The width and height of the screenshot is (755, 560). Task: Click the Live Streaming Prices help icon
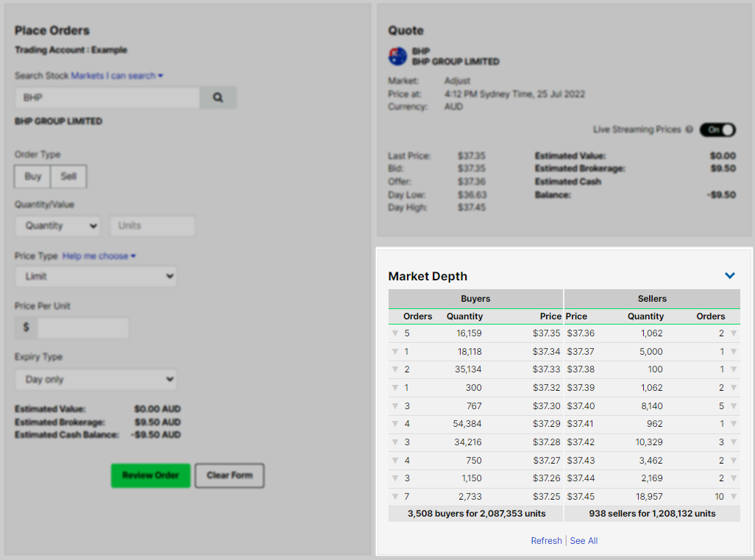coord(689,130)
